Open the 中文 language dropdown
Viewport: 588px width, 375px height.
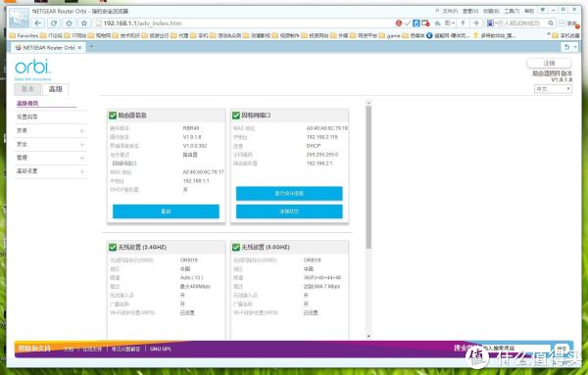pyautogui.click(x=553, y=89)
